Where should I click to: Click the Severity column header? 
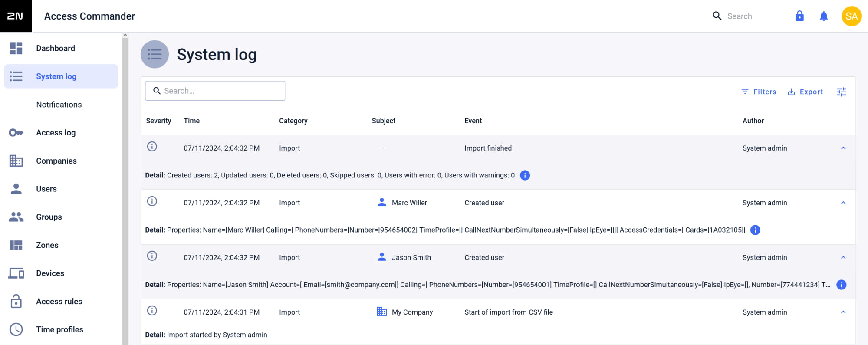[x=158, y=121]
